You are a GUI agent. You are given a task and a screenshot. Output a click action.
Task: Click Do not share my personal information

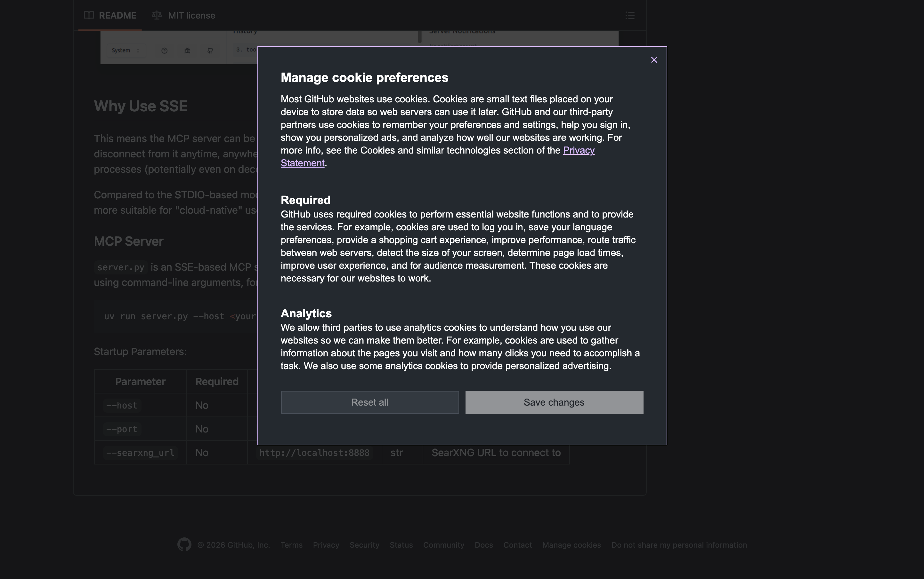click(x=679, y=545)
